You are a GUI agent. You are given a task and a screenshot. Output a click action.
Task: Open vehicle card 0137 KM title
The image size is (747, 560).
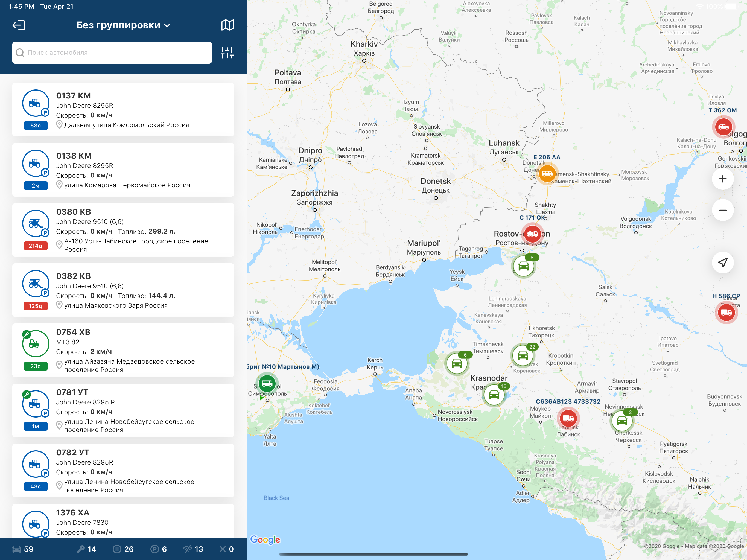73,96
